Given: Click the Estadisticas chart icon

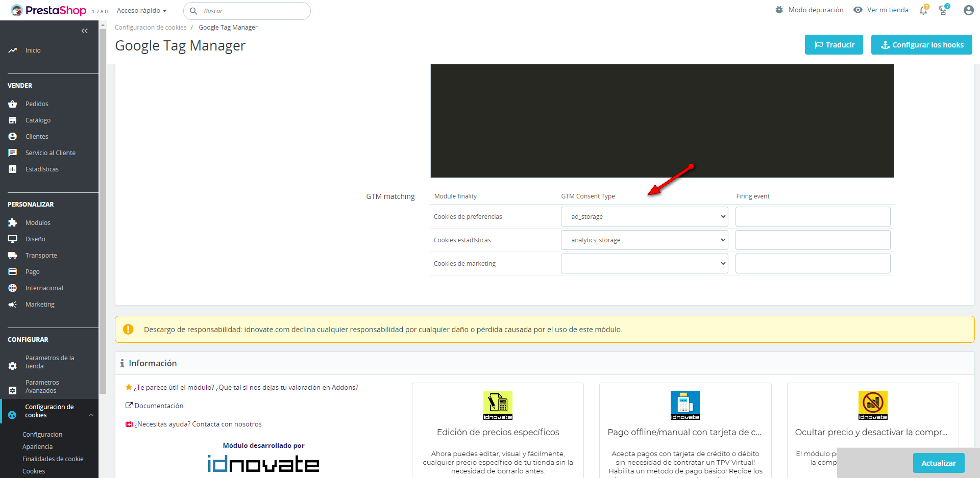Looking at the screenshot, I should 13,169.
